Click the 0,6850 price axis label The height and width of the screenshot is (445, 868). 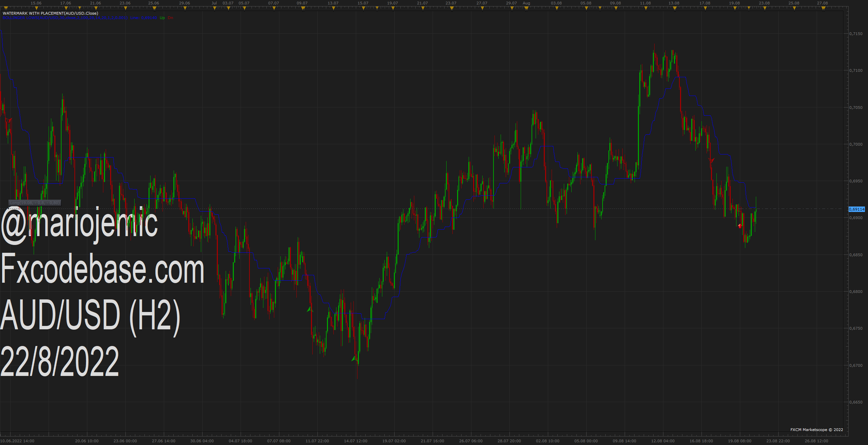(x=856, y=255)
